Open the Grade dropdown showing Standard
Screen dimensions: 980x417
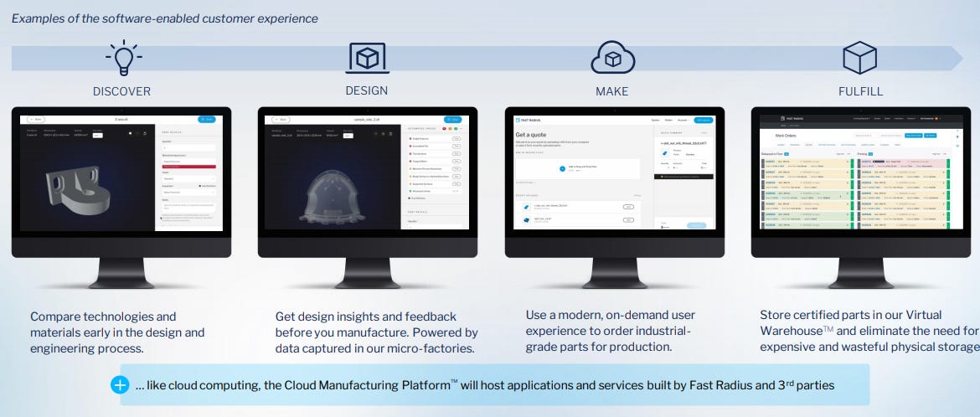tap(188, 179)
